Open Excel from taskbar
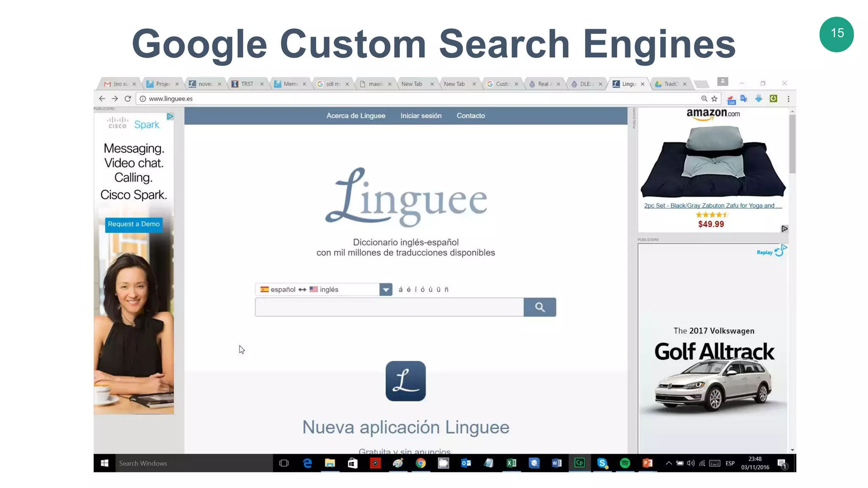 click(x=511, y=463)
